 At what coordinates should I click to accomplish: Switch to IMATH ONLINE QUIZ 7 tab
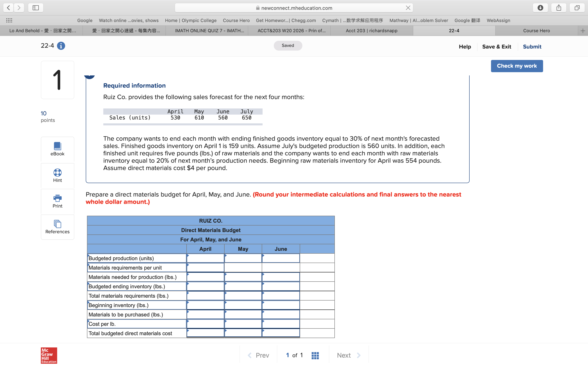click(209, 31)
